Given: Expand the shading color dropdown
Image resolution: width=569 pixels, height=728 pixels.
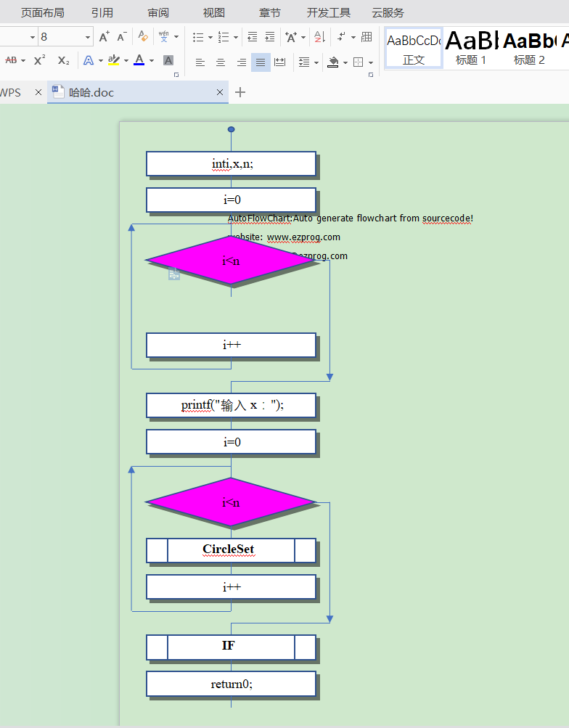Looking at the screenshot, I should (345, 62).
